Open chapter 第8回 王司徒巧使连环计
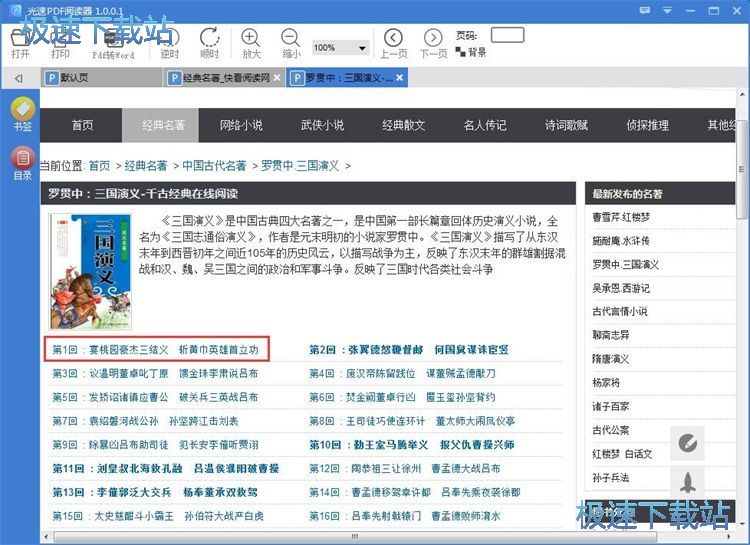 pos(412,421)
